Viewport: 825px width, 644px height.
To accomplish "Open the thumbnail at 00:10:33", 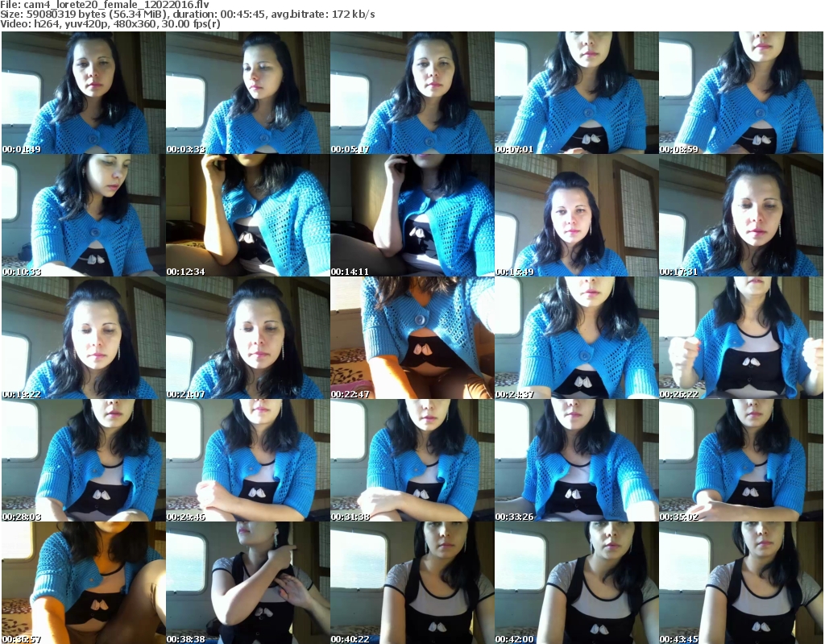I will 84,215.
